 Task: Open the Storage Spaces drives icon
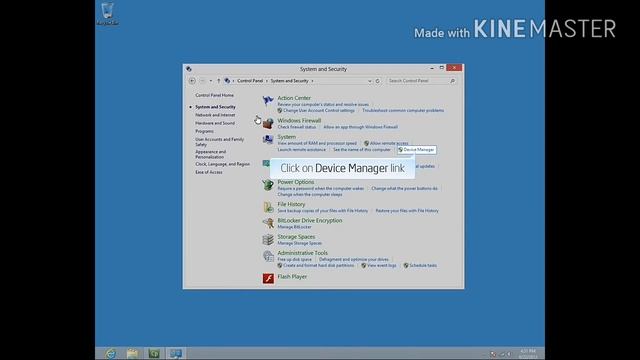click(x=268, y=240)
